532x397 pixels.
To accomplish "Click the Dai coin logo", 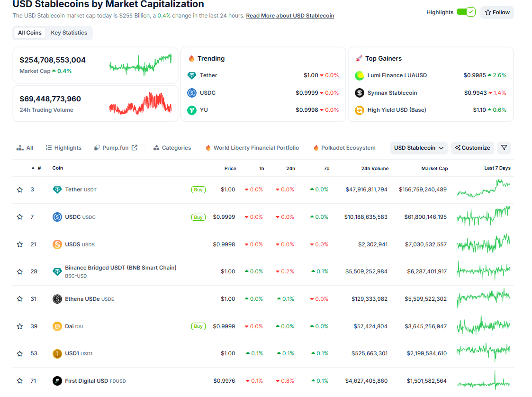I will point(57,326).
